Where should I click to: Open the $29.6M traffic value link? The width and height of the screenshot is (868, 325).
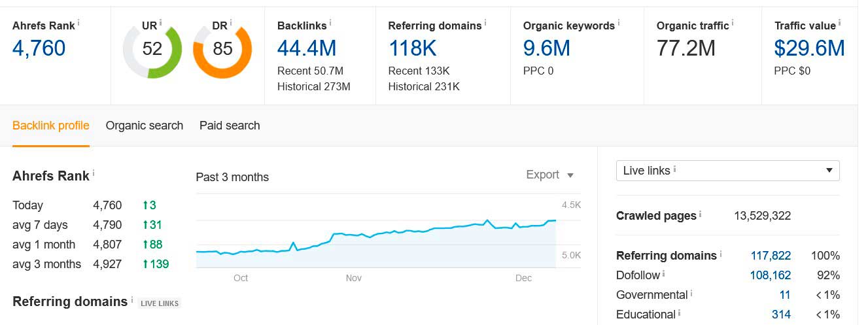(x=809, y=48)
